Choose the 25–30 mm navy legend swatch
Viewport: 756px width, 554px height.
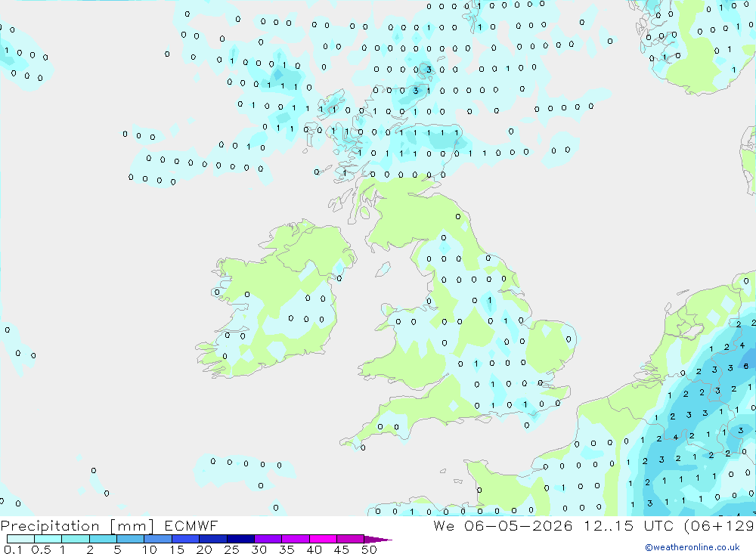point(240,539)
